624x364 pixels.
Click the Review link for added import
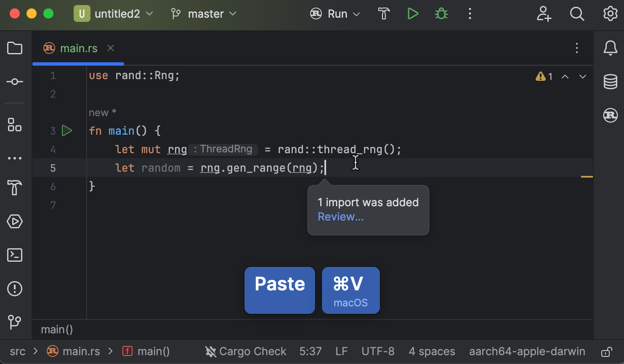340,216
